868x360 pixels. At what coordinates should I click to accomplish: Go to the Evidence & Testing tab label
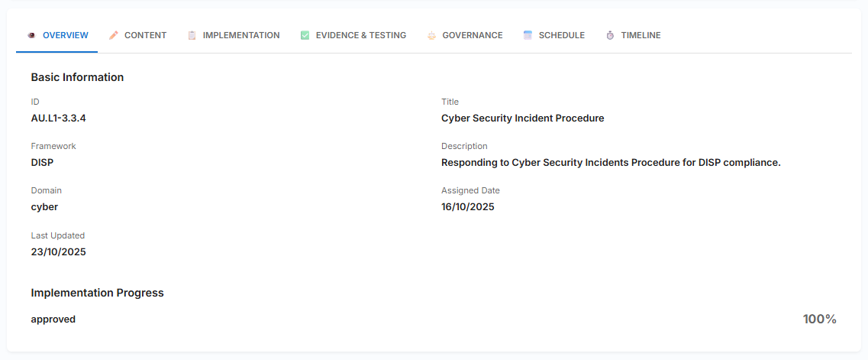(x=361, y=35)
